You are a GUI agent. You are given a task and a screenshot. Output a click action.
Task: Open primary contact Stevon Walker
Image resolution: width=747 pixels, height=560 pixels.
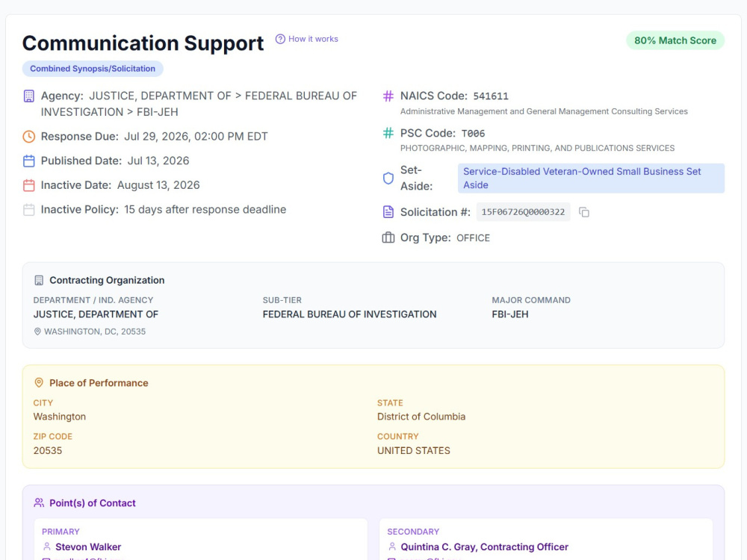[x=88, y=547]
